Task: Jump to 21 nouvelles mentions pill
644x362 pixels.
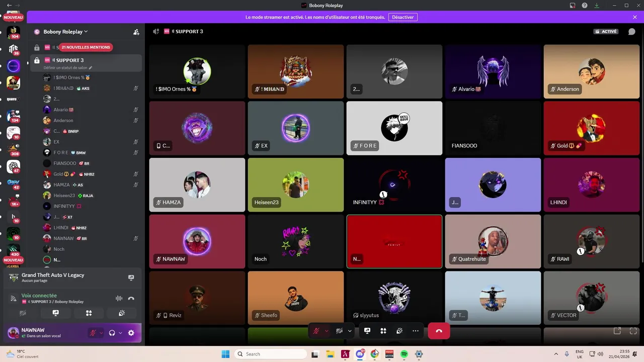Action: click(86, 47)
